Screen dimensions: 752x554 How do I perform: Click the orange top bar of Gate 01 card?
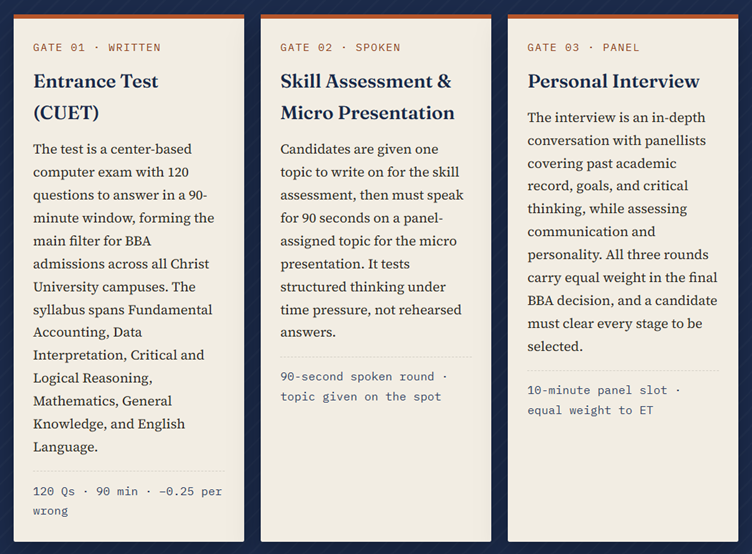[x=129, y=16]
